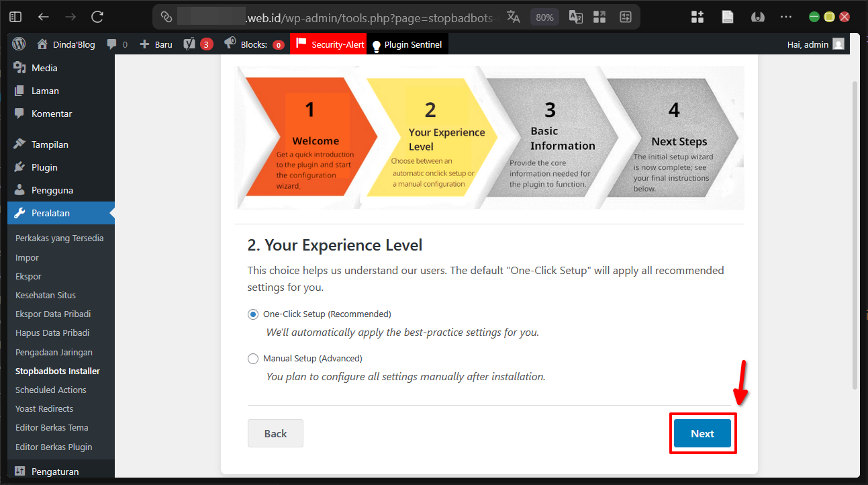Open Plugin Sentinel from admin bar
This screenshot has width=868, height=485.
407,44
